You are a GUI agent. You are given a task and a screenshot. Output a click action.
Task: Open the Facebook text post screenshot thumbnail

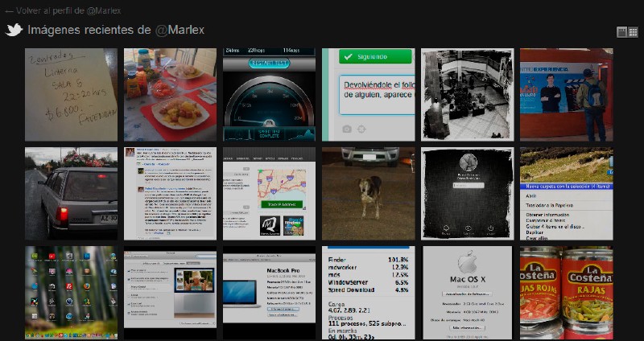[170, 194]
